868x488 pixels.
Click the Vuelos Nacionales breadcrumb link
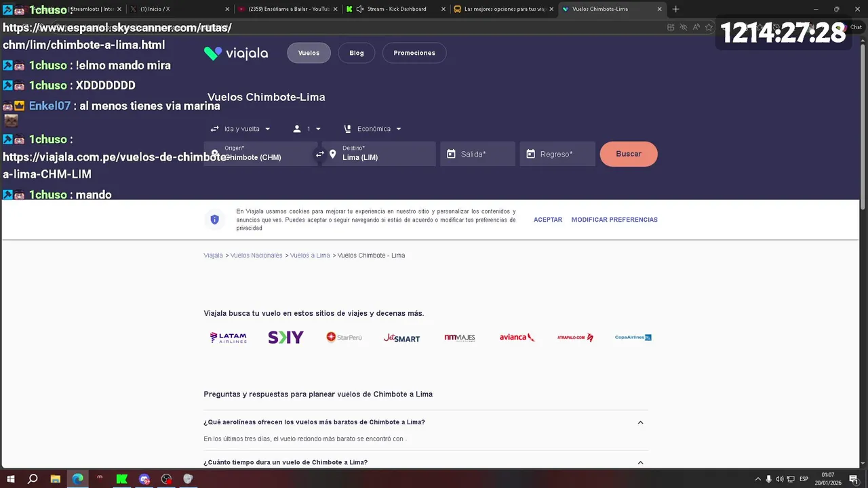256,256
